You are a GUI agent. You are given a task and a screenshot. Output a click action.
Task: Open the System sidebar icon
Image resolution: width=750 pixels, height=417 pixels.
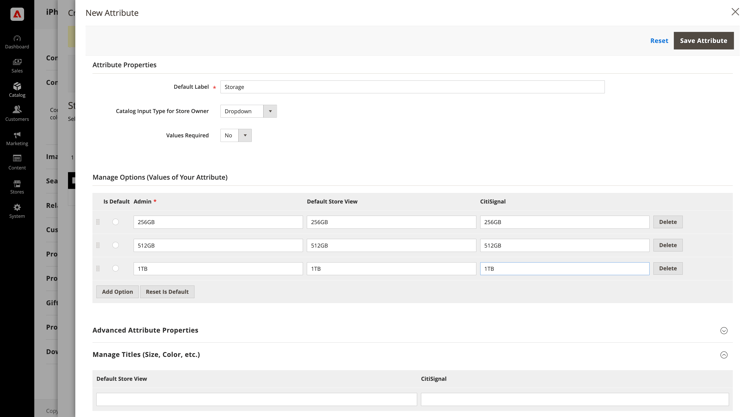click(x=17, y=210)
